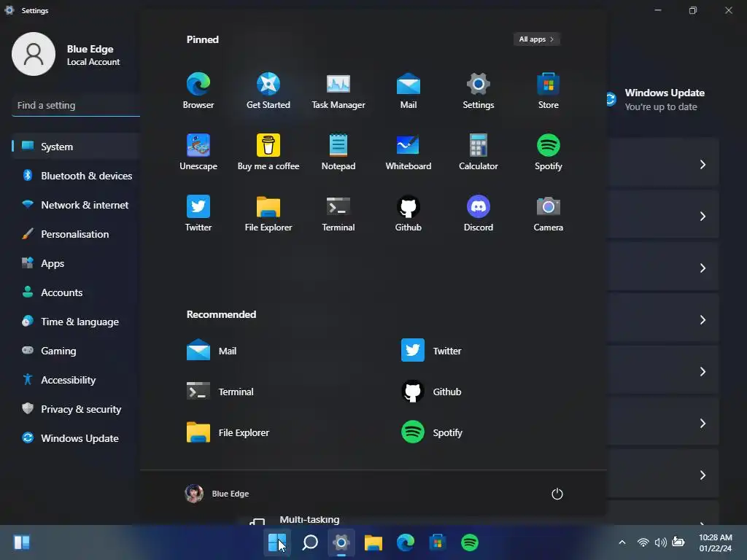Click Blue Edge user profile in Start menu
Image resolution: width=747 pixels, height=560 pixels.
(217, 494)
